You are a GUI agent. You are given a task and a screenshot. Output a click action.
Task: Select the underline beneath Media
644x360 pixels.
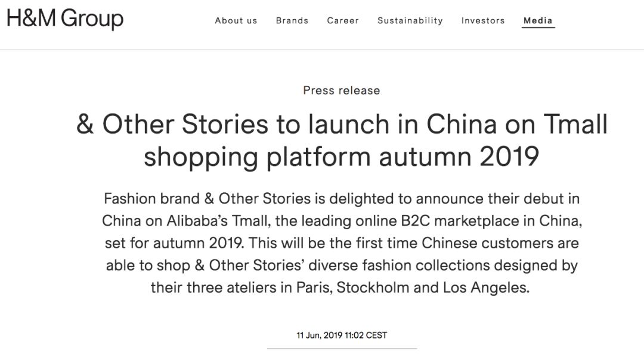point(537,27)
